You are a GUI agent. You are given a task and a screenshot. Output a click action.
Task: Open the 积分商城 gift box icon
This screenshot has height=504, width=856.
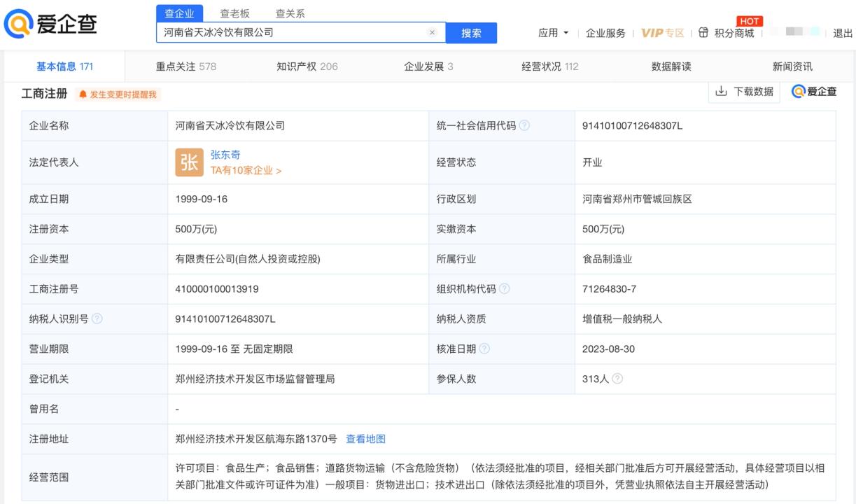701,32
